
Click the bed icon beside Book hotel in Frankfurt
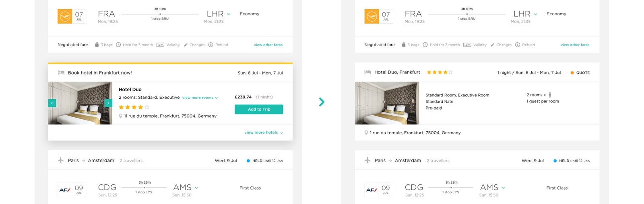[x=61, y=73]
